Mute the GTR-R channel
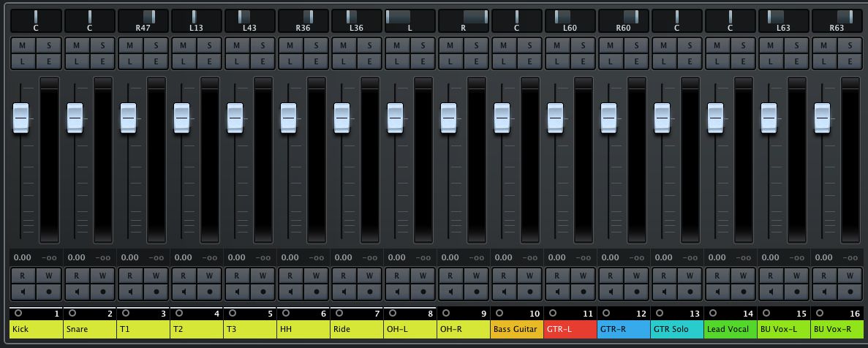The width and height of the screenshot is (868, 348). [610, 45]
